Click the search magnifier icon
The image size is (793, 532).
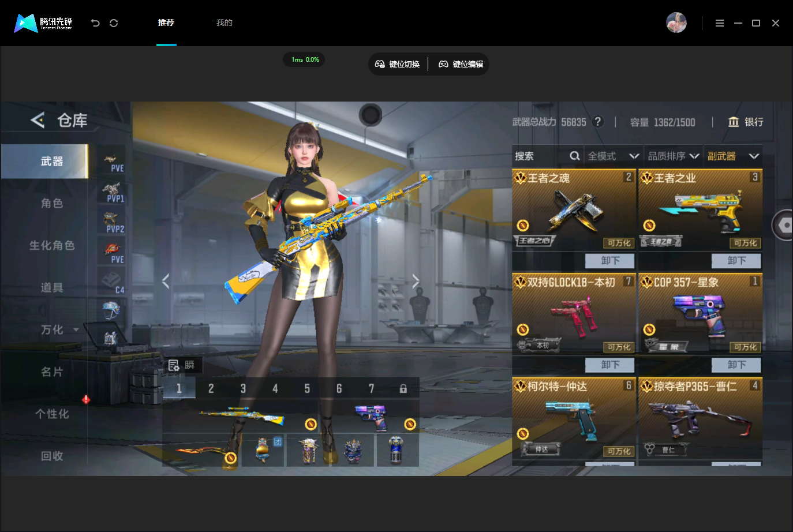[x=574, y=156]
